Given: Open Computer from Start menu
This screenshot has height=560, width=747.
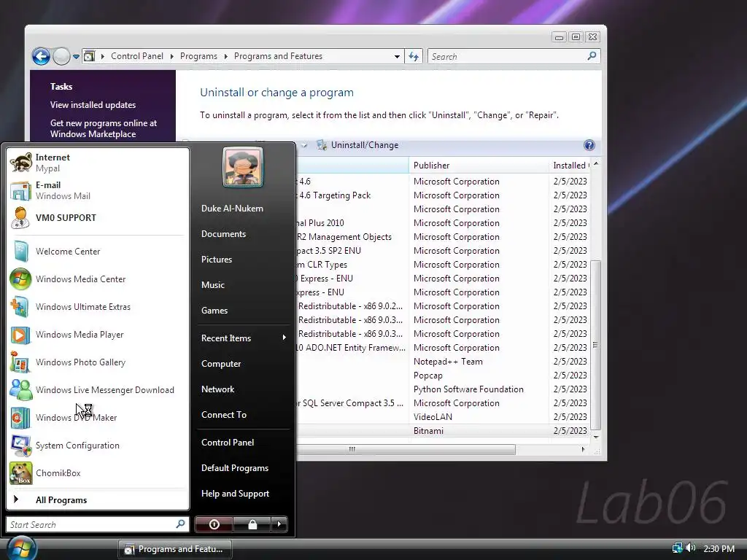Looking at the screenshot, I should 221,364.
